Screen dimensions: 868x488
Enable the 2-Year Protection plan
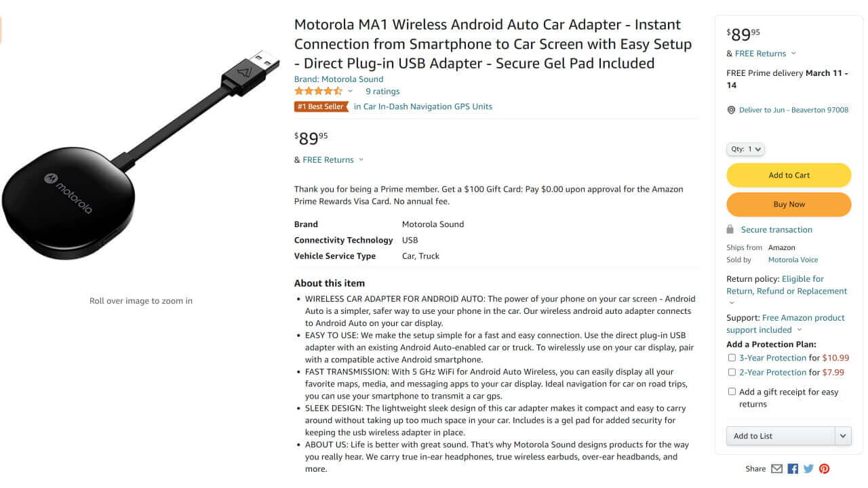(732, 371)
